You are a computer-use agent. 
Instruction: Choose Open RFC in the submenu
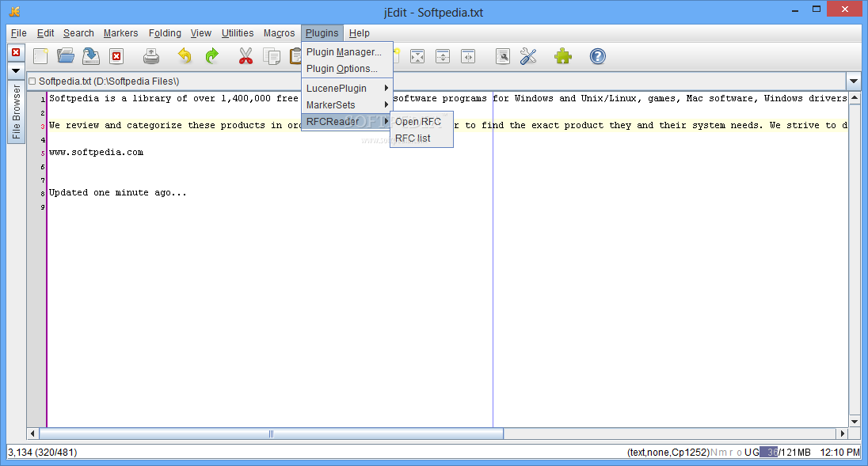point(421,122)
